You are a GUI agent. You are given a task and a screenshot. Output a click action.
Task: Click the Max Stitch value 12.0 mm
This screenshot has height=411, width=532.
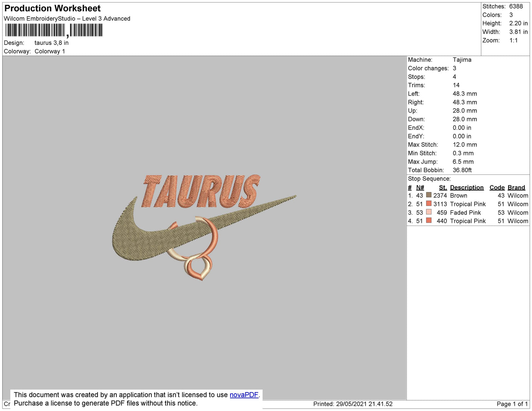[x=465, y=145]
